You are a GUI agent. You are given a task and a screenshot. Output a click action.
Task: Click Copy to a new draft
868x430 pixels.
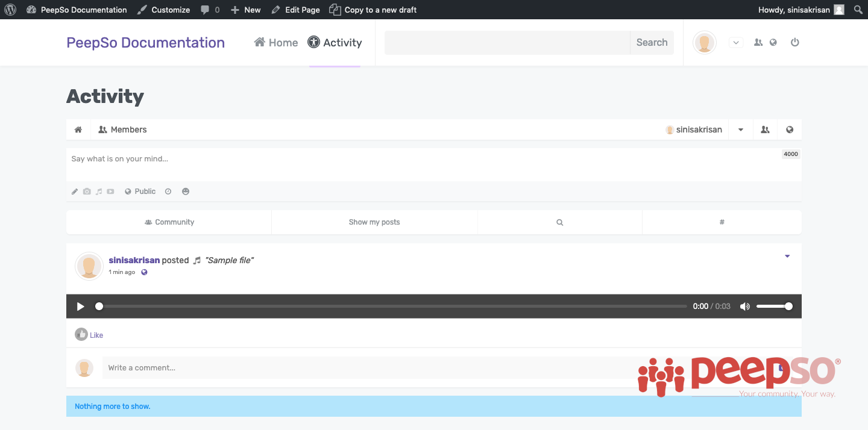coord(373,10)
